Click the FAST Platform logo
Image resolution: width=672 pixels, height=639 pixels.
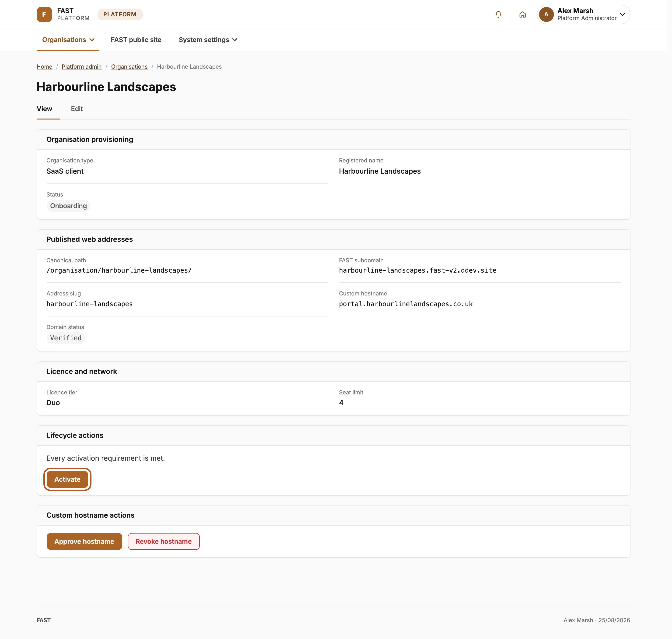tap(63, 14)
